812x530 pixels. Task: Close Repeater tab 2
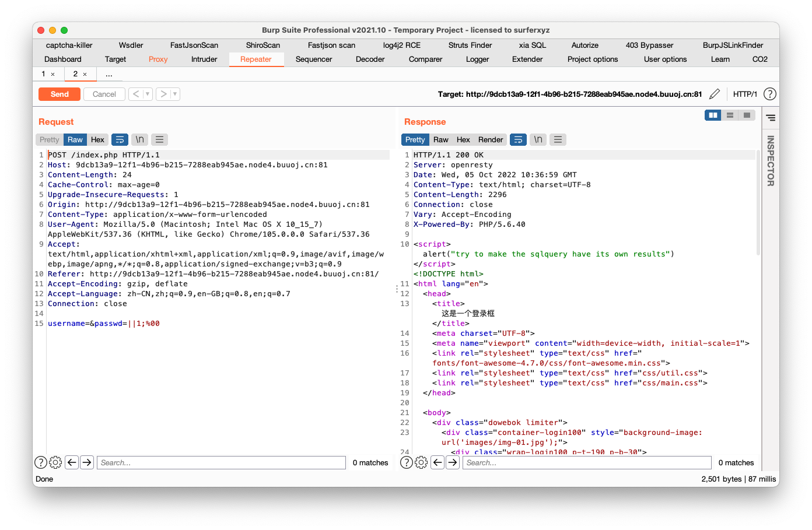coord(85,75)
